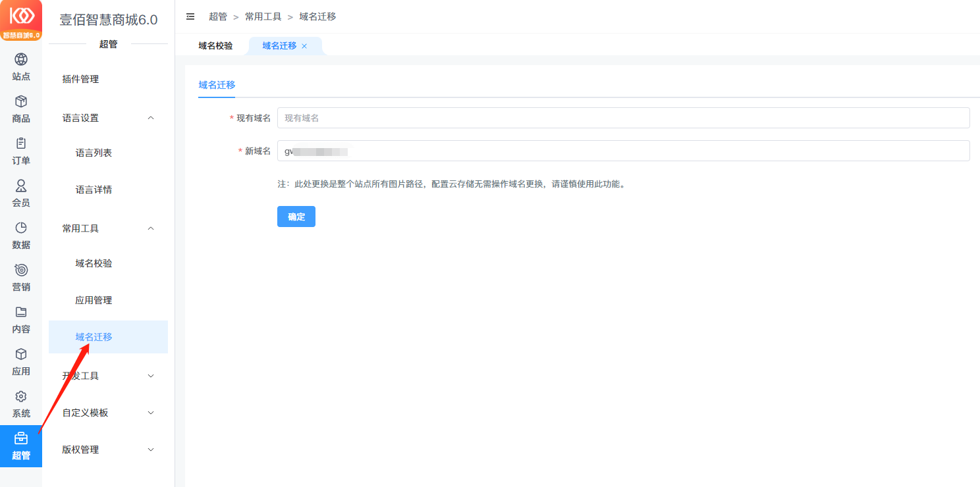This screenshot has height=487, width=980.
Task: Focus the 现有域名 input field
Action: pyautogui.click(x=622, y=118)
